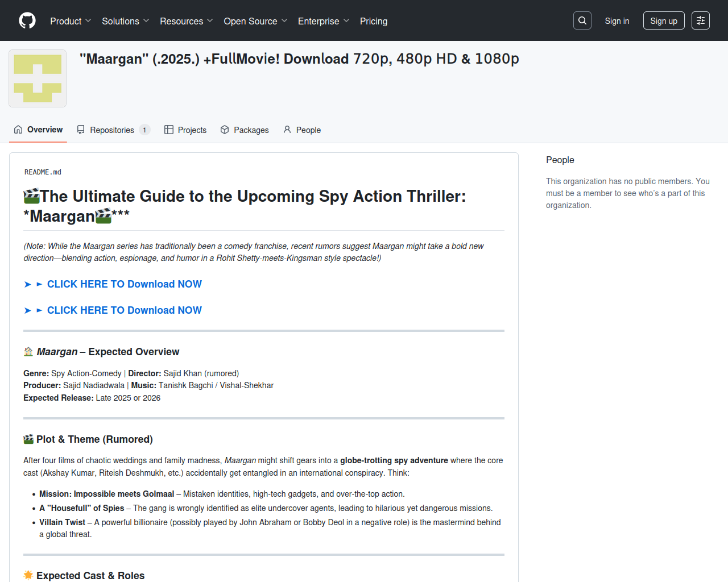The image size is (728, 582).
Task: Click the Packages cube icon
Action: click(x=225, y=130)
